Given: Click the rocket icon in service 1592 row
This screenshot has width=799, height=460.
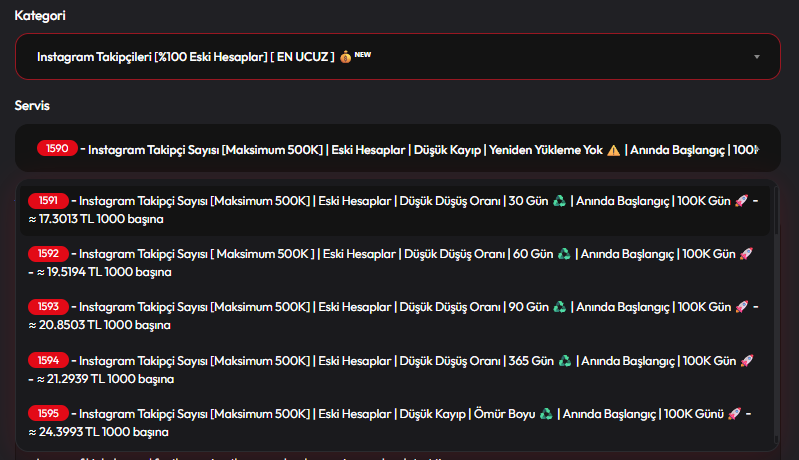Looking at the screenshot, I should tap(746, 254).
